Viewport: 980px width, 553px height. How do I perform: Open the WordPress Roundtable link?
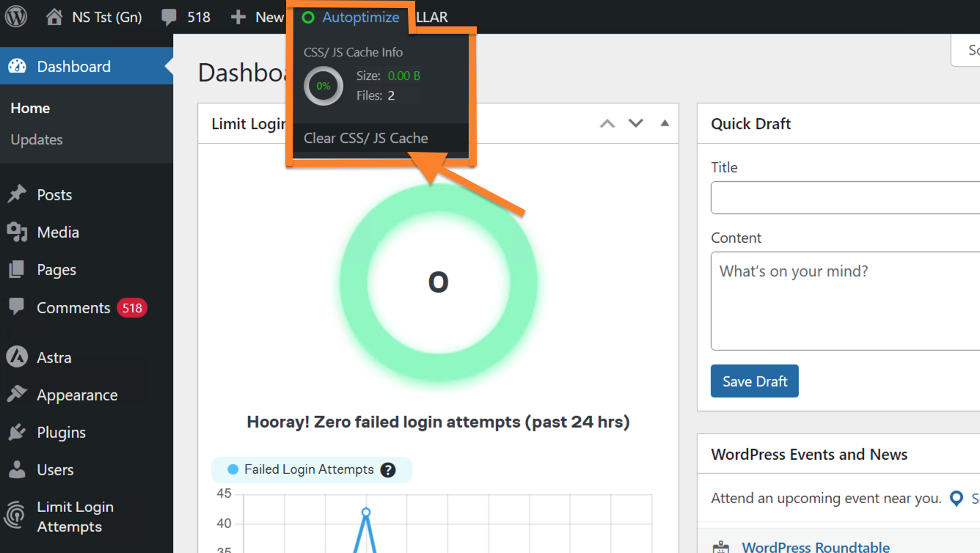click(816, 547)
